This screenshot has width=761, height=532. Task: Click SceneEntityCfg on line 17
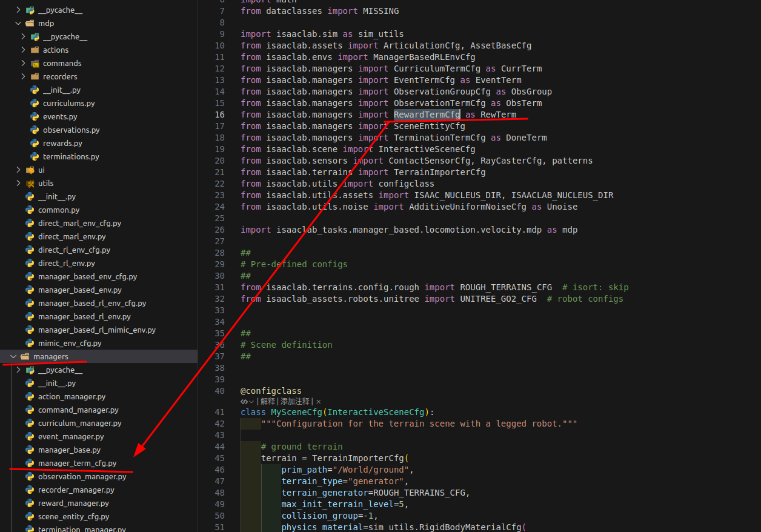click(x=430, y=126)
